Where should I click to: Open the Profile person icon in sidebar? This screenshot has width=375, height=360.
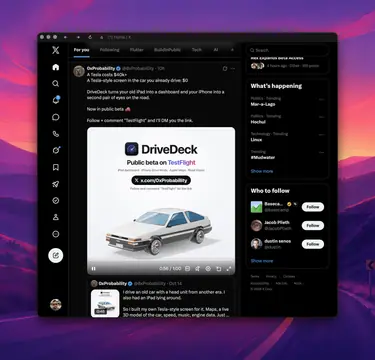[x=56, y=217]
